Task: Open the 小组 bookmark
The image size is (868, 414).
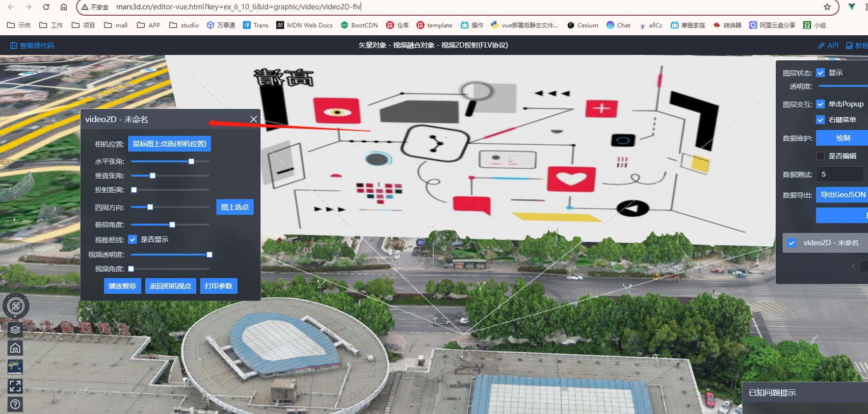Action: [x=815, y=25]
